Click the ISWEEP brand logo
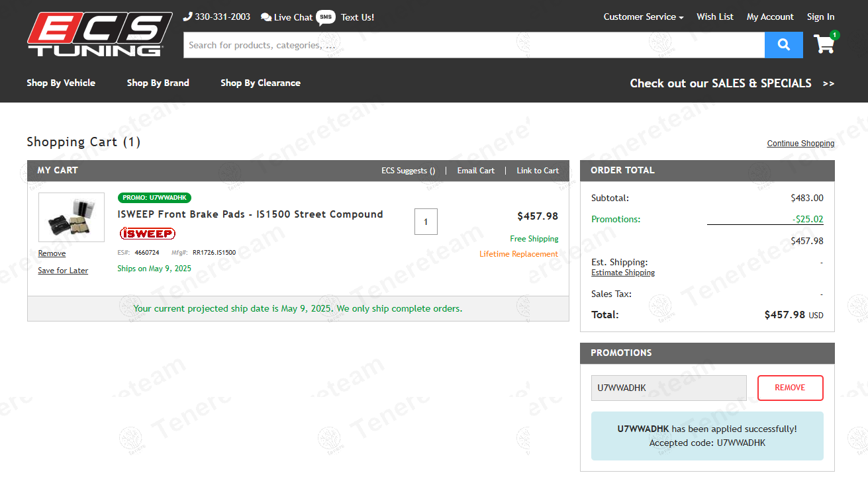The height and width of the screenshot is (477, 868). pos(147,234)
